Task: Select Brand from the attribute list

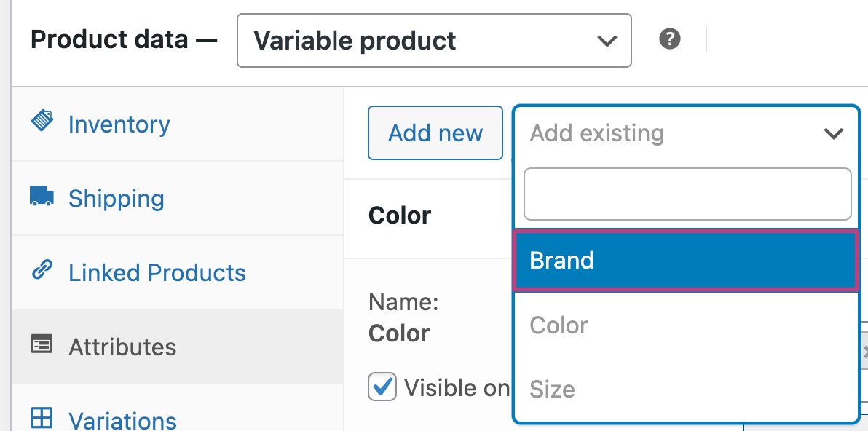Action: coord(684,261)
